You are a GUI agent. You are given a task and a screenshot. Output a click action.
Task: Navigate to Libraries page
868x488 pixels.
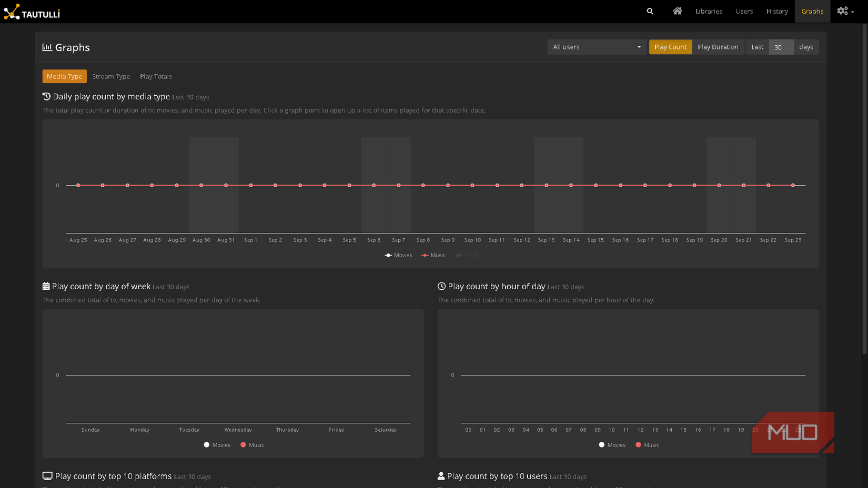tap(709, 11)
